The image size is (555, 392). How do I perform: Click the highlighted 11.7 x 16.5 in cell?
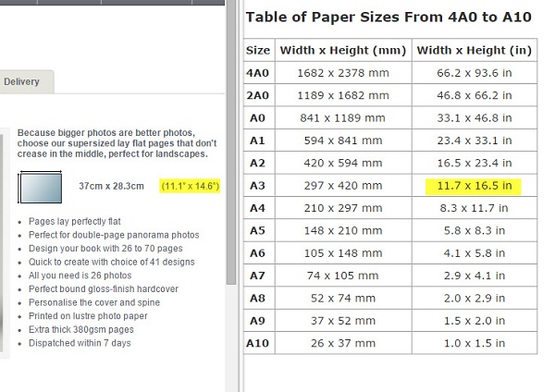point(475,185)
